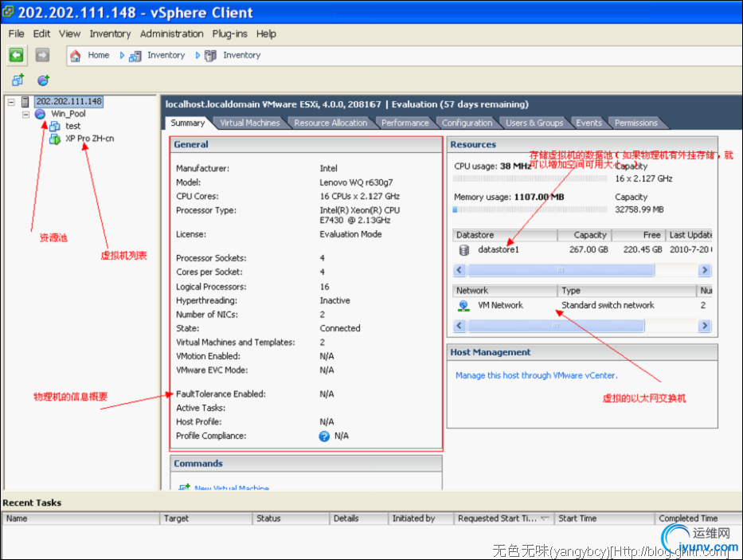743x560 pixels.
Task: Click the Profile Compliance help icon
Action: tap(324, 437)
